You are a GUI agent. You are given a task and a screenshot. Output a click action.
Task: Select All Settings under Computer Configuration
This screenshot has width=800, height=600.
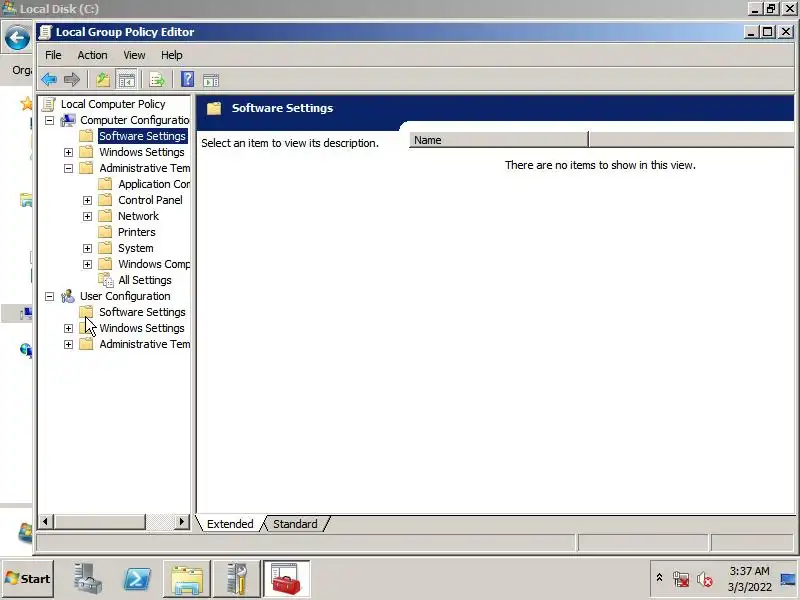145,280
